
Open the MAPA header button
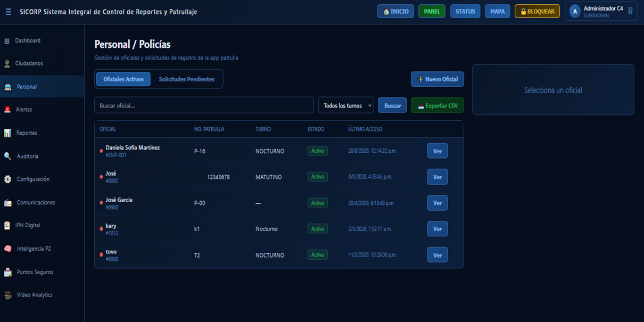click(x=497, y=11)
